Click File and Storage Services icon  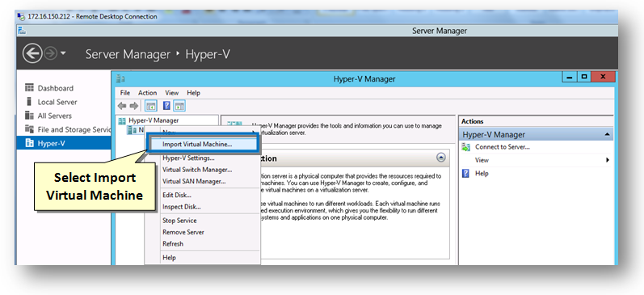click(29, 129)
